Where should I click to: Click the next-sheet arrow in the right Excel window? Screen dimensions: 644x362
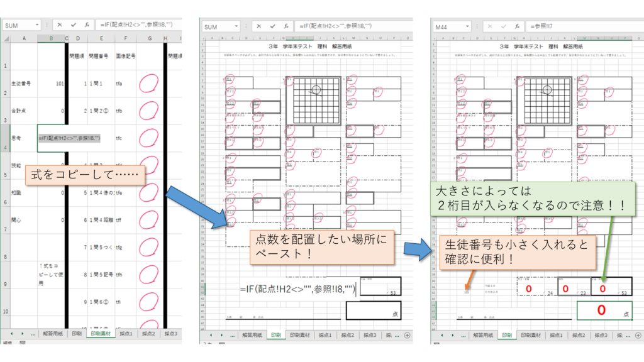tap(453, 336)
